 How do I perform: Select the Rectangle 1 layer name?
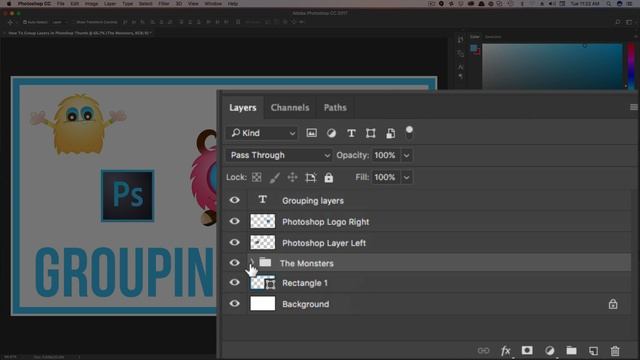304,283
